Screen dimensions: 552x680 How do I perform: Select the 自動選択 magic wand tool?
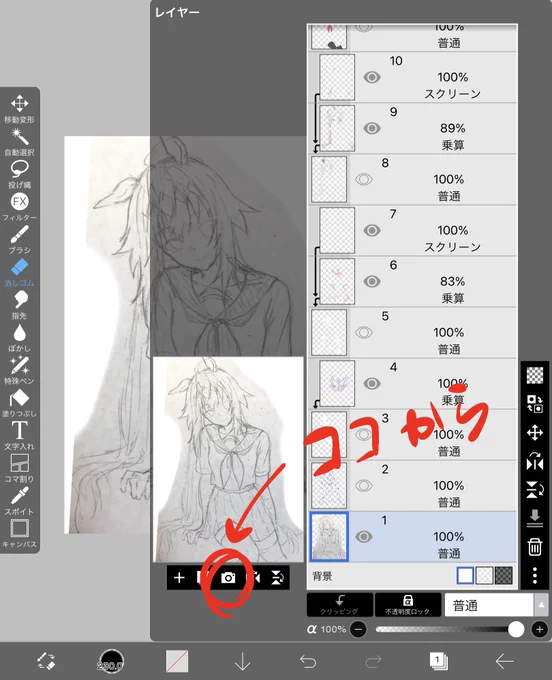pyautogui.click(x=19, y=141)
